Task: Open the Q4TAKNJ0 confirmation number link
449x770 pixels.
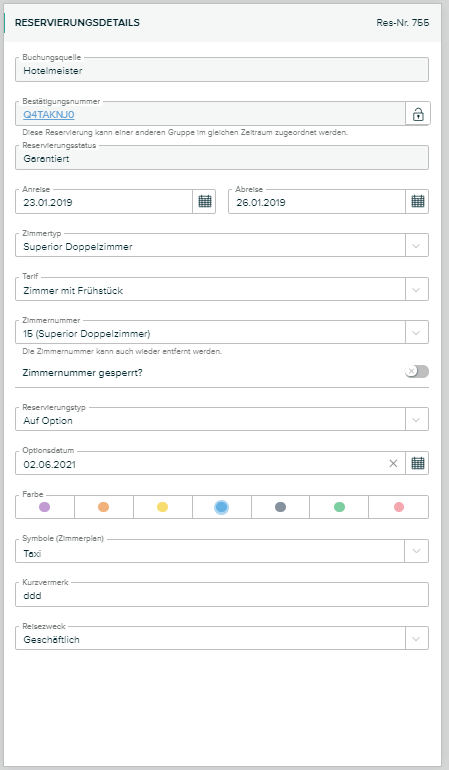Action: click(49, 115)
